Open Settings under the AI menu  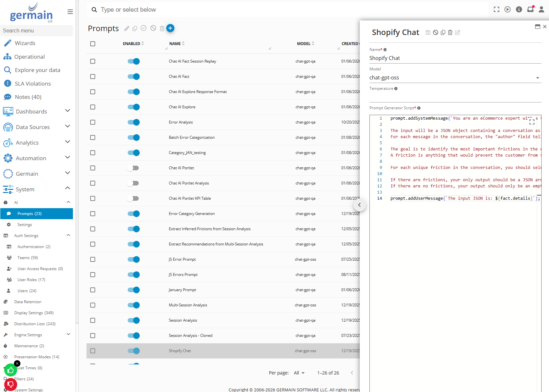(25, 225)
